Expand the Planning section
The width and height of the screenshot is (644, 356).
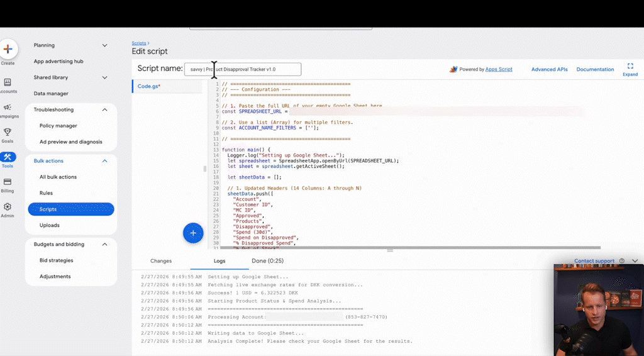(105, 45)
